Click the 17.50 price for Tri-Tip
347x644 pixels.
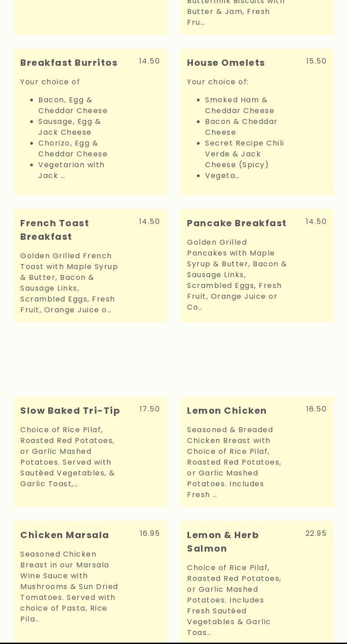[150, 409]
